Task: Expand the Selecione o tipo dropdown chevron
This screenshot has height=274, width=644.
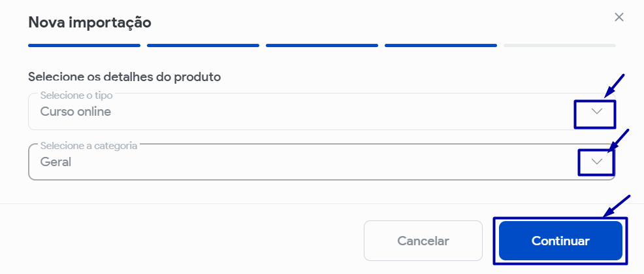Action: pos(596,112)
